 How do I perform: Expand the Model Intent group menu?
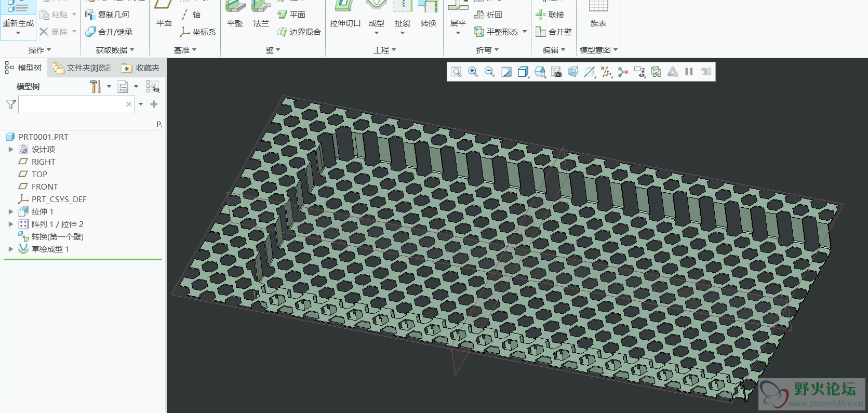[x=598, y=50]
